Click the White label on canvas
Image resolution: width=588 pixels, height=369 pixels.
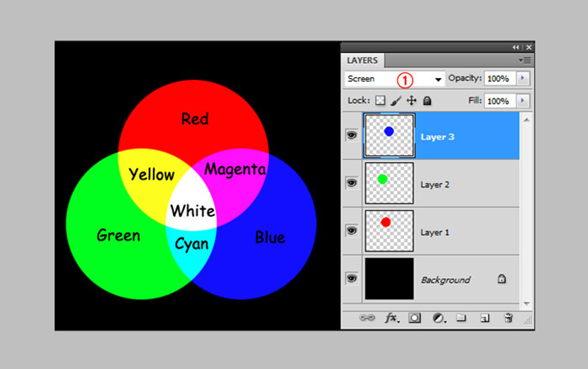(193, 211)
